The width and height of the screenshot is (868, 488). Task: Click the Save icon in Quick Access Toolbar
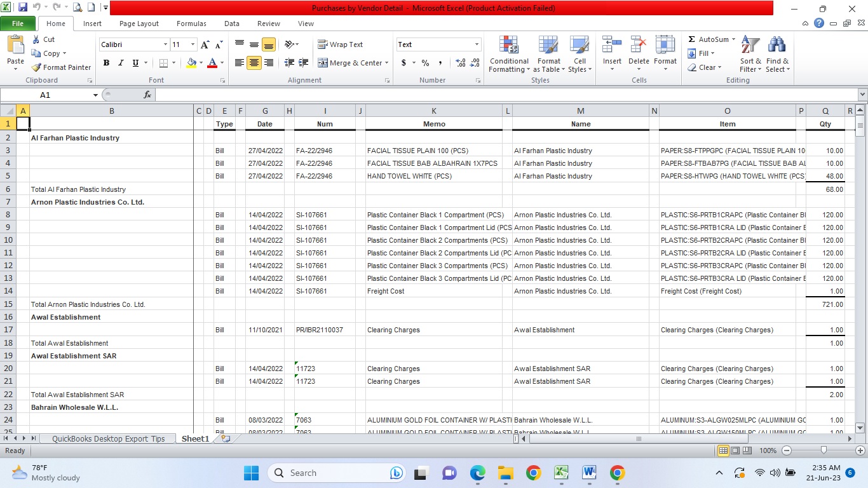(x=23, y=8)
